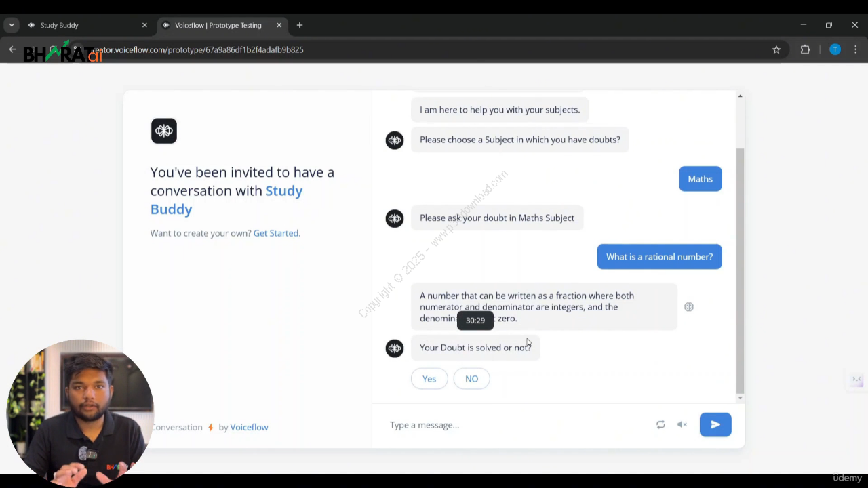The image size is (868, 488).
Task: Open a new browser tab with the plus icon
Action: tap(300, 25)
